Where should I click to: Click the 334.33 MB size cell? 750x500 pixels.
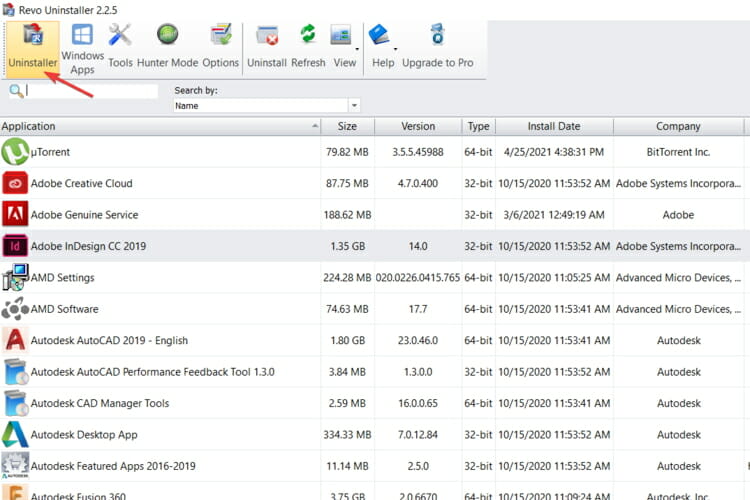pyautogui.click(x=347, y=434)
